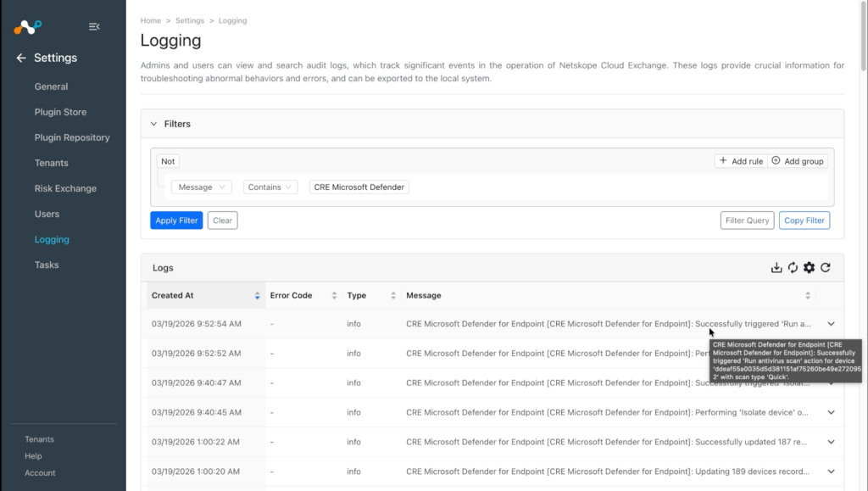Screen dimensions: 868x491
Task: Open Help at sidebar bottom
Action: coord(33,456)
